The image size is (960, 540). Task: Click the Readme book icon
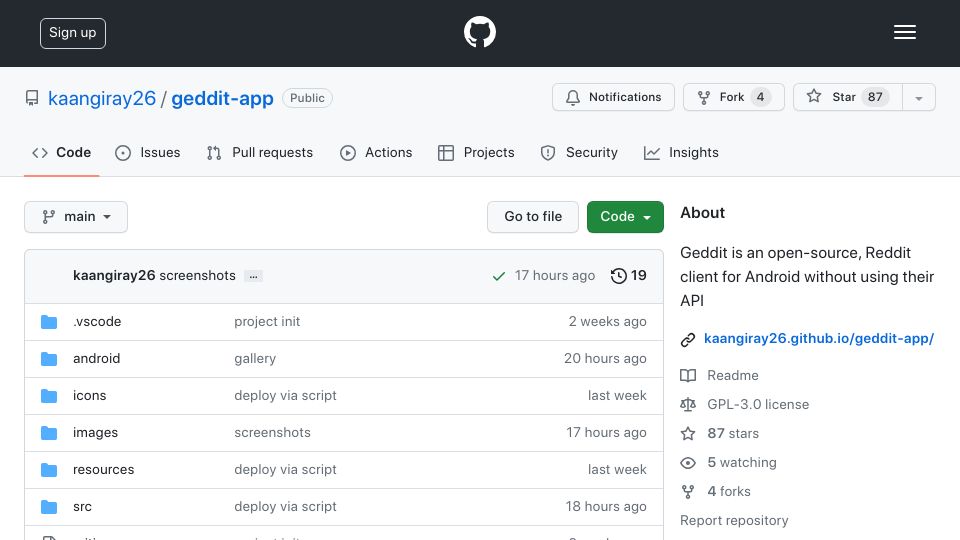pyautogui.click(x=688, y=375)
